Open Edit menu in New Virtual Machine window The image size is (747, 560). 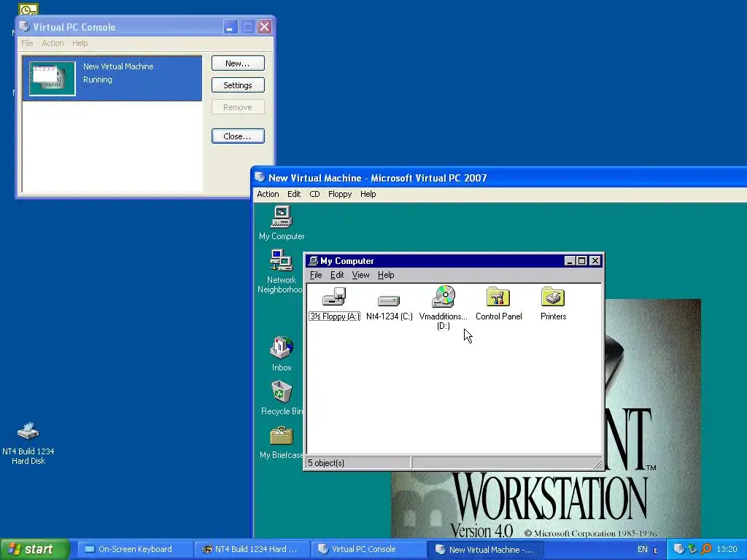click(294, 194)
